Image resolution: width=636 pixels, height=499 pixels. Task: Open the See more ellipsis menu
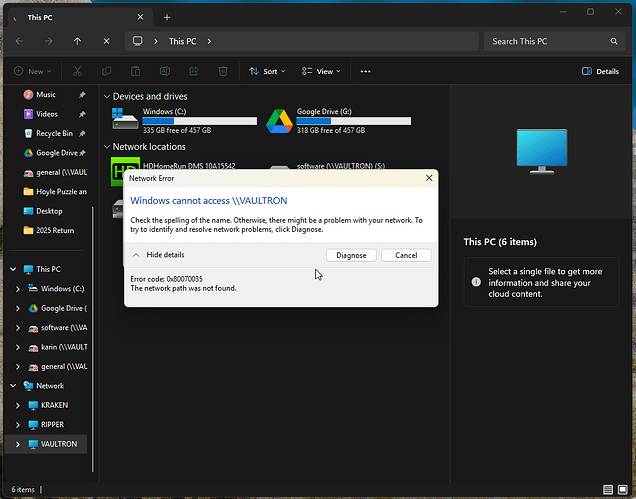365,72
